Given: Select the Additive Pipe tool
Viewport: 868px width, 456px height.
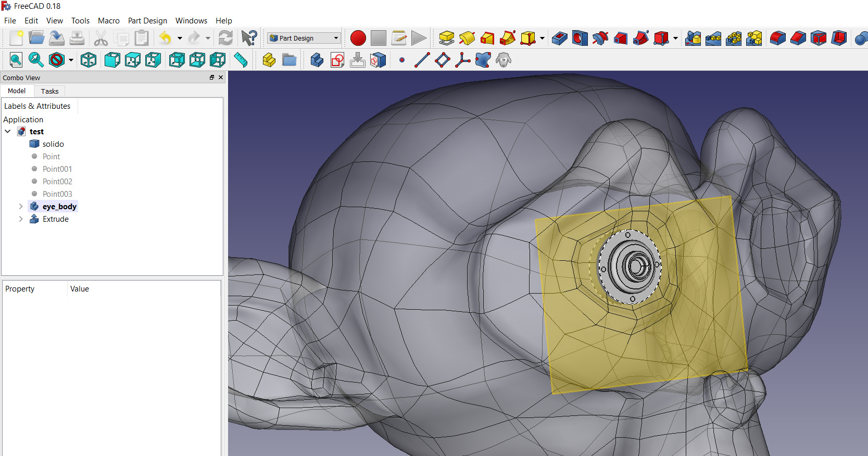Looking at the screenshot, I should pos(508,38).
